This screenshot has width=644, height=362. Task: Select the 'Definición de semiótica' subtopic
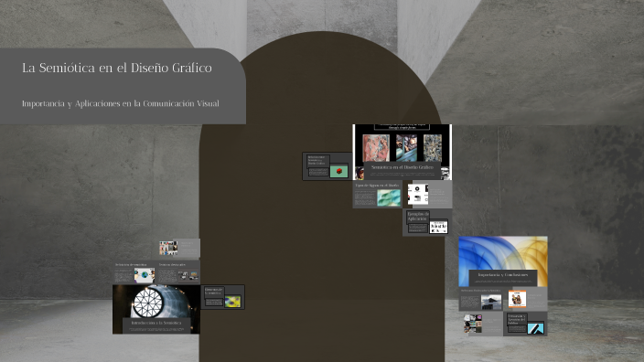(134, 272)
